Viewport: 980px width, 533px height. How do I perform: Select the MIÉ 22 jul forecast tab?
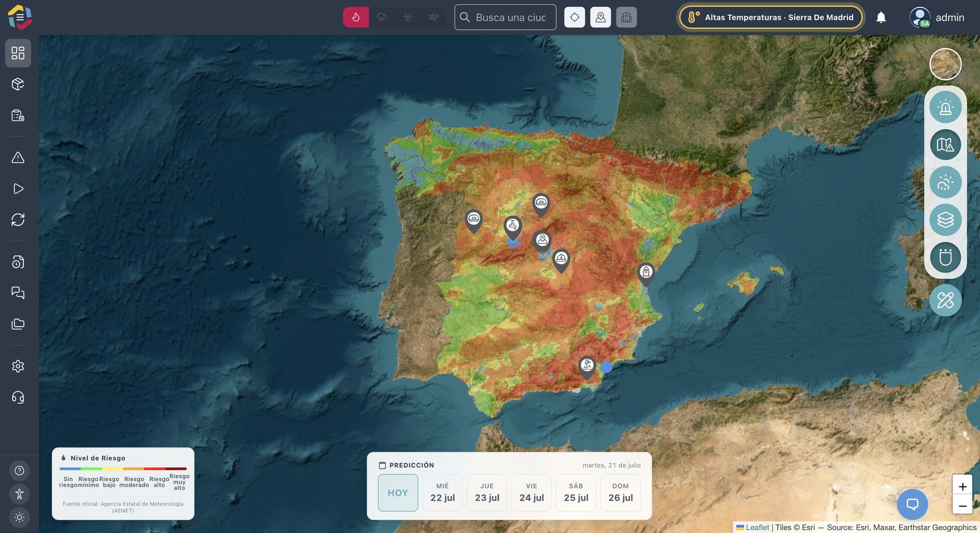(442, 493)
